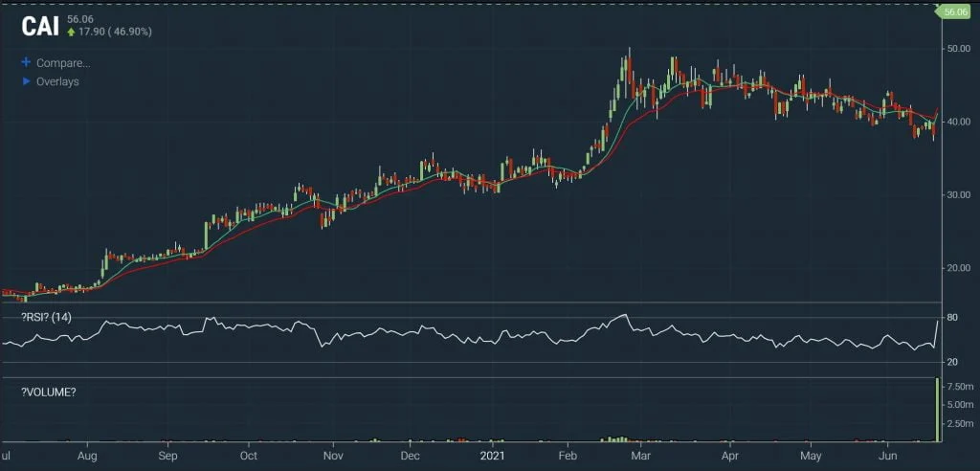The image size is (980, 471).
Task: Click the Aug date label on time axis
Action: [89, 454]
